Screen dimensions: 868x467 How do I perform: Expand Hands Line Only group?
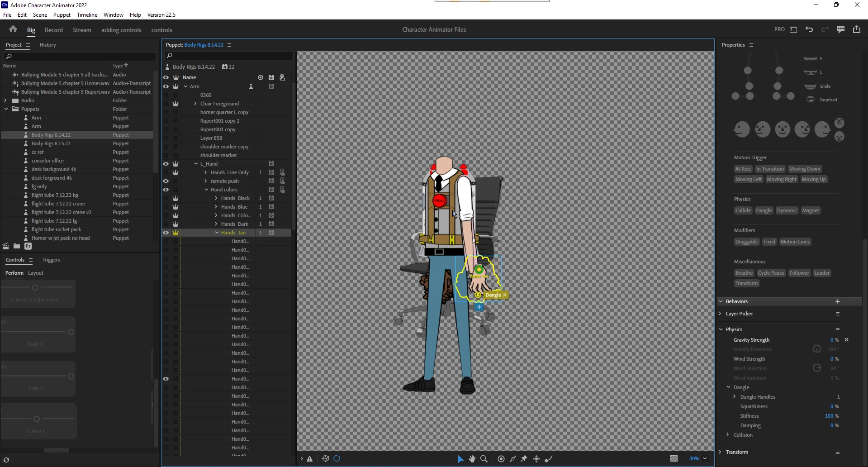point(206,172)
